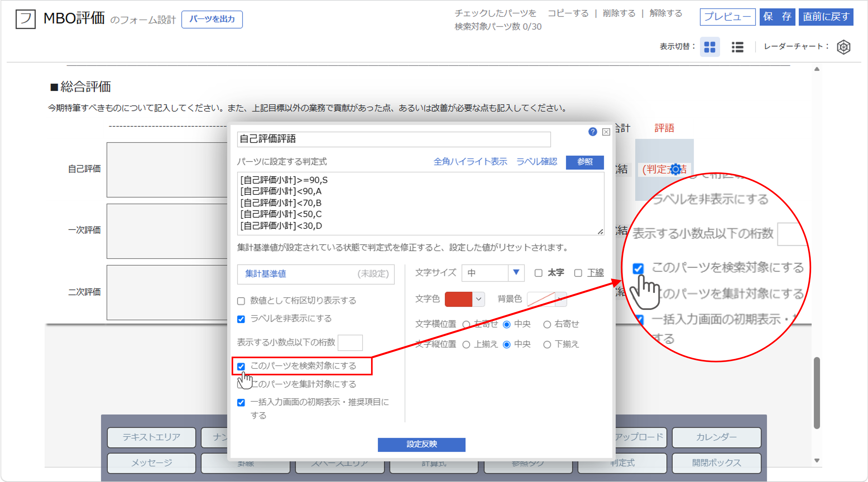Click the vertical scrollbar thumb

coord(817,393)
